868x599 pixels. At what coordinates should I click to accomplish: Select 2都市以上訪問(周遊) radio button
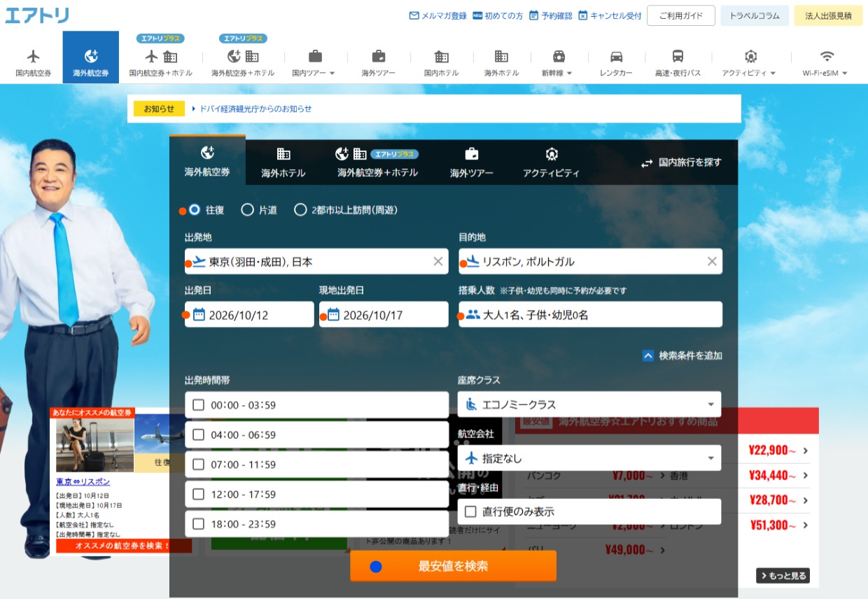pos(300,209)
